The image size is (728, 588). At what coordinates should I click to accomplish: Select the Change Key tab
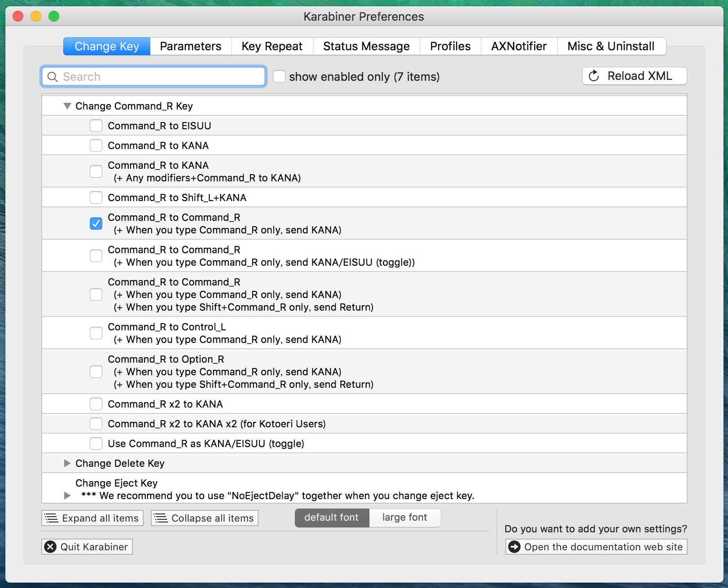click(107, 46)
